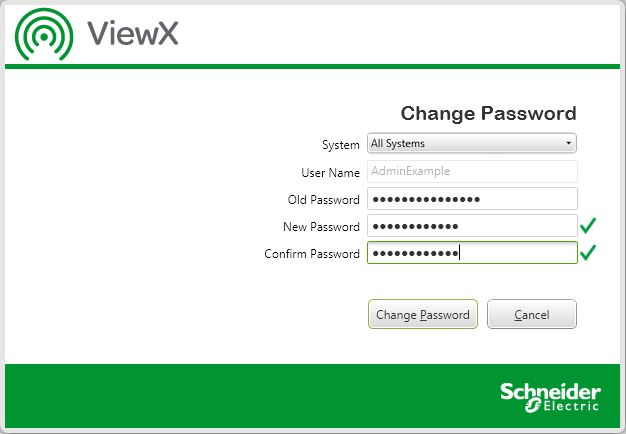Click the Old Password label
Screen dimensions: 626x434
323,200
